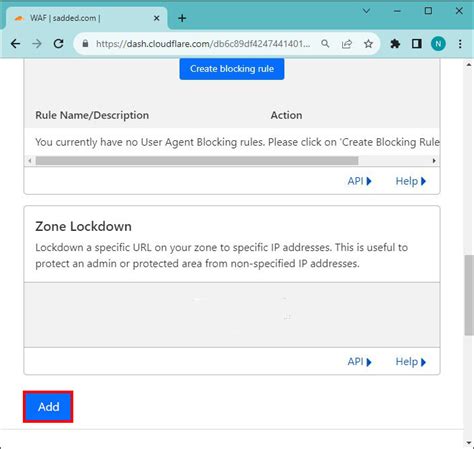Click the page vertical scrollbar thumb

pos(469,295)
